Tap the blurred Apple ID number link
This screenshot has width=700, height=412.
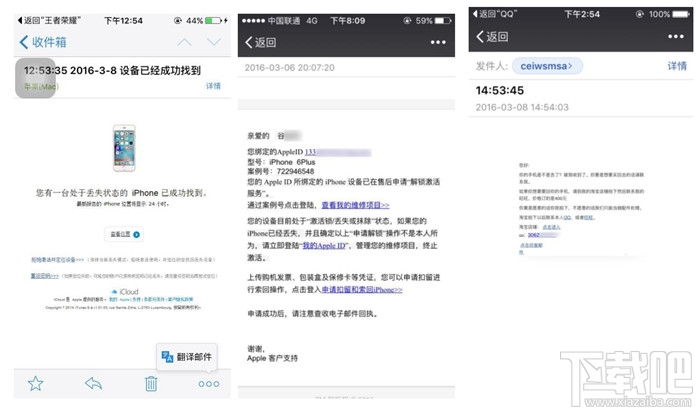338,152
